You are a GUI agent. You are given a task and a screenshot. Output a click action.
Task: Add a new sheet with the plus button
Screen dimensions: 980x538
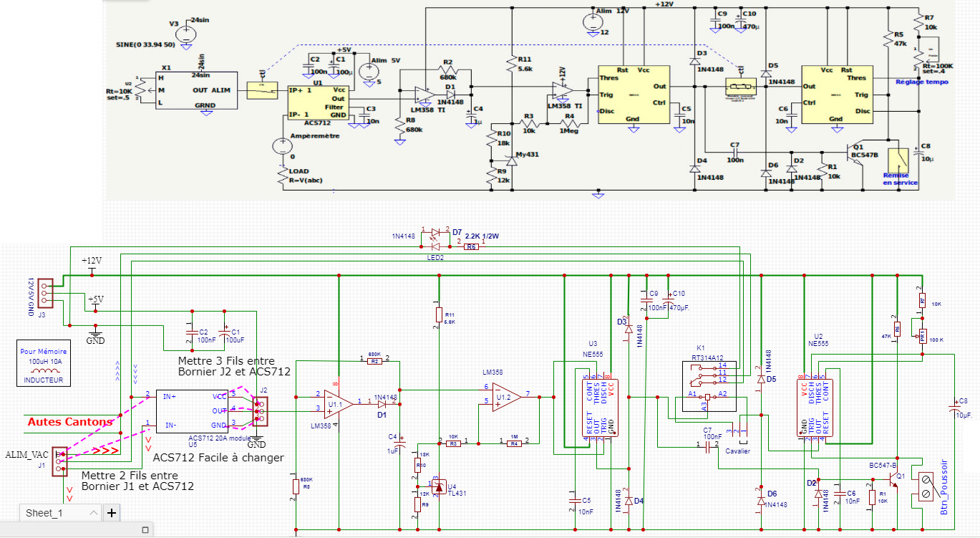point(112,513)
